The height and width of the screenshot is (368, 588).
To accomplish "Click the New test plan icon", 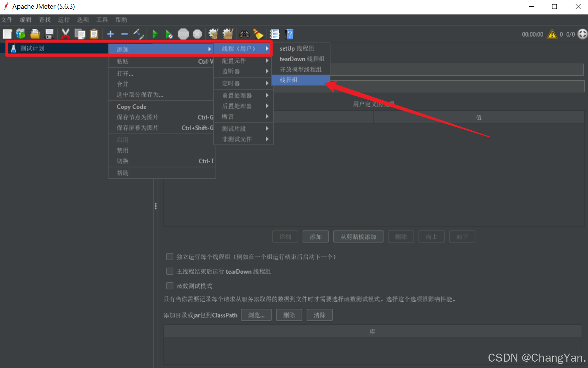I will pyautogui.click(x=7, y=34).
